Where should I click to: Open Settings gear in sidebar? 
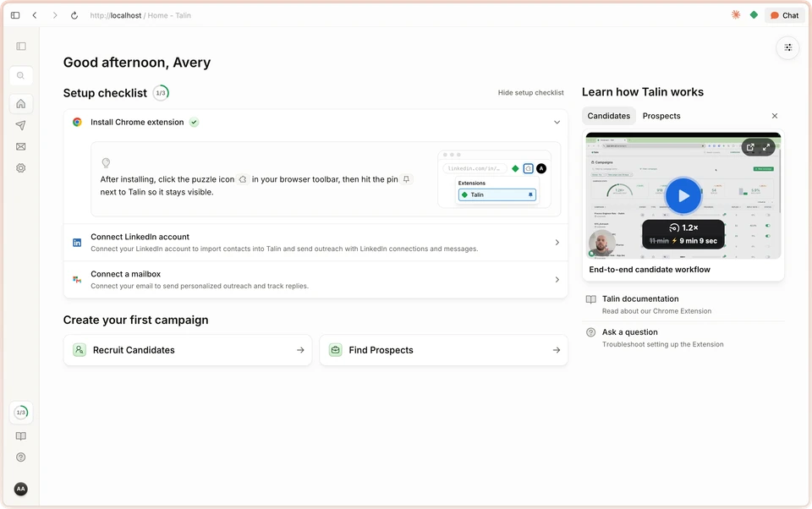point(20,167)
